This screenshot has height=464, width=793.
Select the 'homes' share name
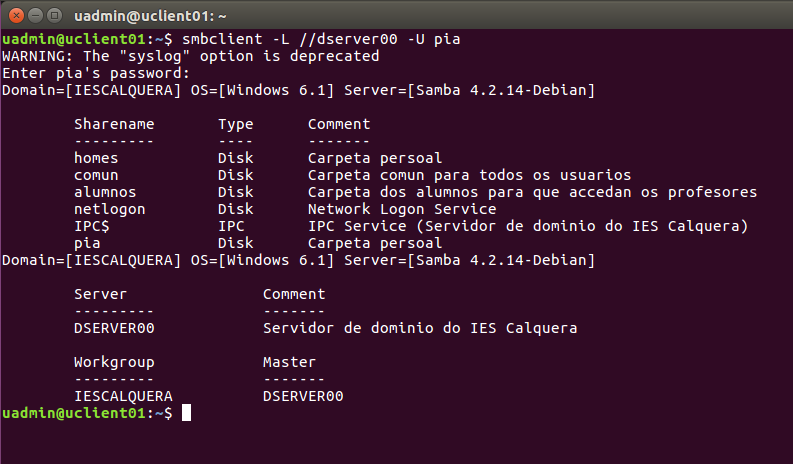(x=96, y=158)
